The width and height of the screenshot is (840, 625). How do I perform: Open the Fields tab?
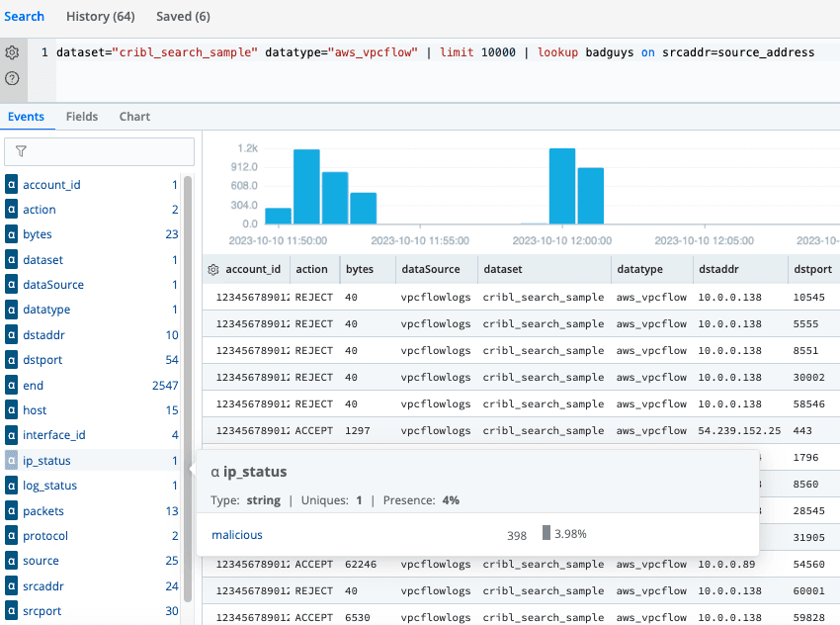pyautogui.click(x=82, y=117)
